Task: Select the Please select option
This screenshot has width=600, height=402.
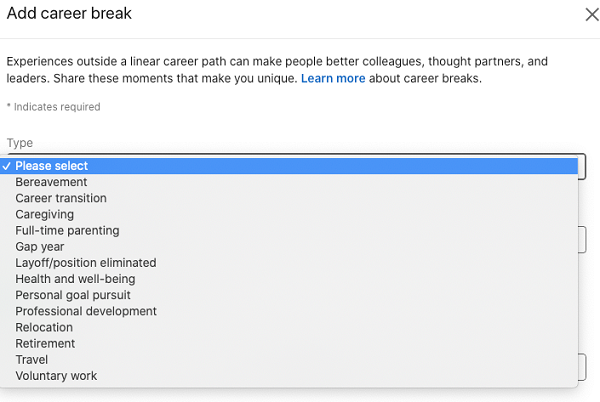Action: [289, 166]
